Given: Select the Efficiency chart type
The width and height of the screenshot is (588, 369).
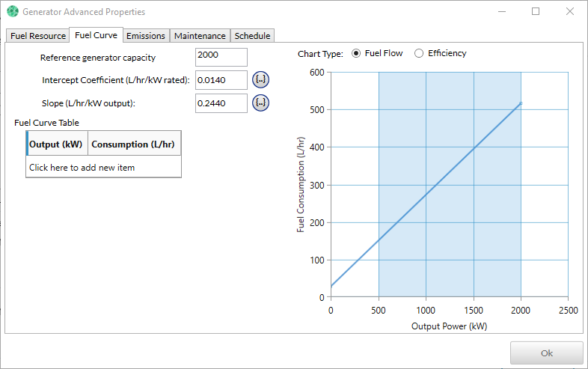Looking at the screenshot, I should coord(419,53).
